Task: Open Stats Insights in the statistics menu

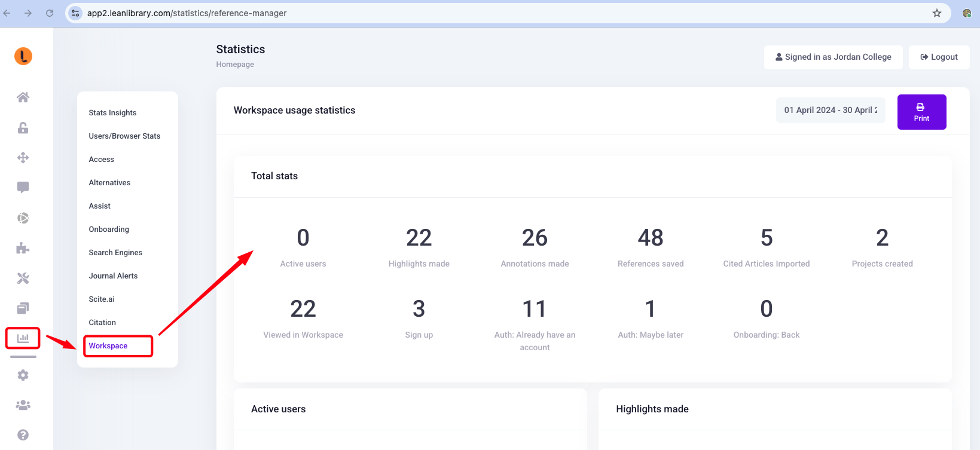Action: point(112,113)
